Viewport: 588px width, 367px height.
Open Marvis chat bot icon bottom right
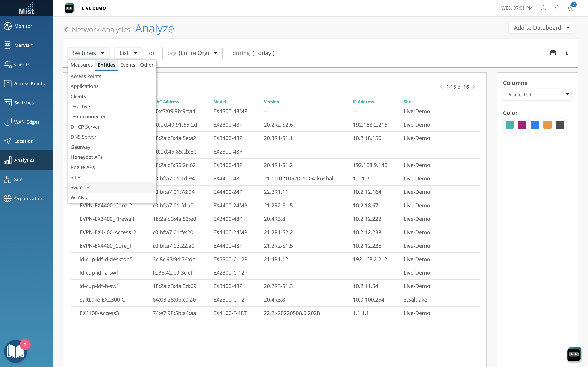[x=574, y=354]
